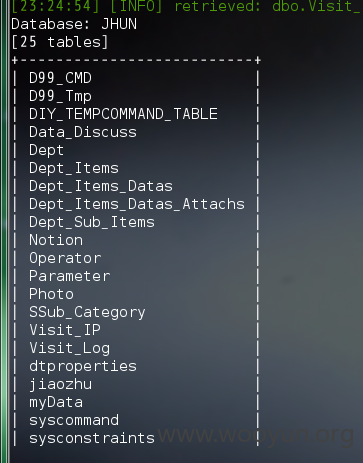Click the D99_CMD table name
Screen dimensions: 363x463
pos(60,78)
